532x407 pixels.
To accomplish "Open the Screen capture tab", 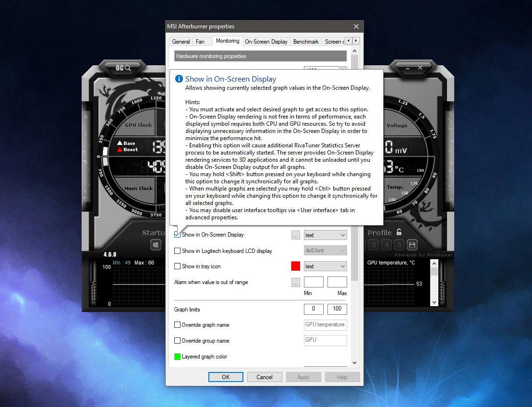I will [334, 42].
